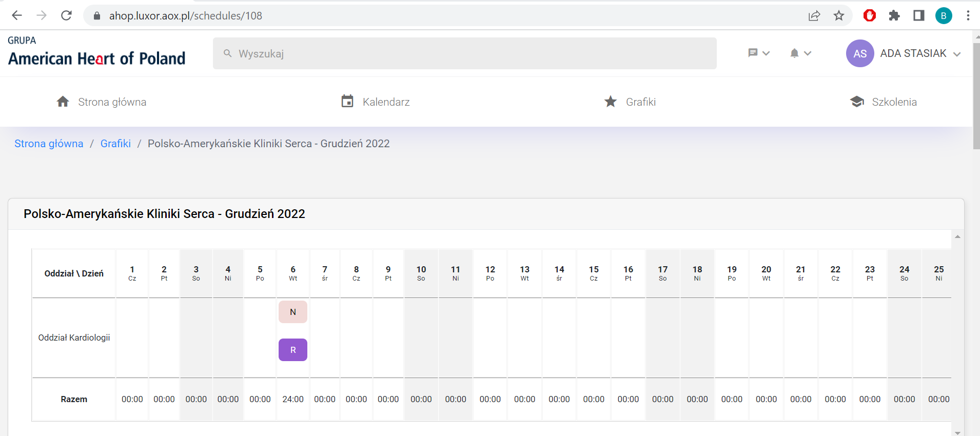Click the AS user avatar

[x=860, y=53]
